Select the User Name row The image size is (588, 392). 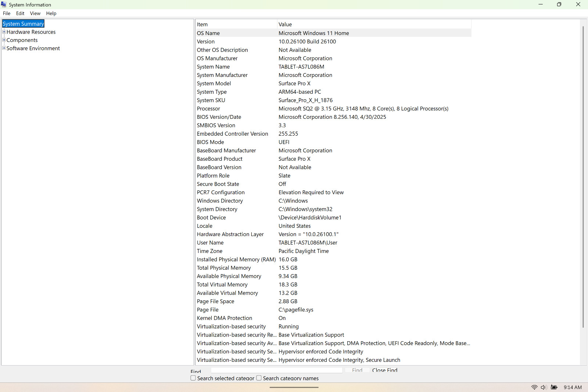click(x=333, y=243)
